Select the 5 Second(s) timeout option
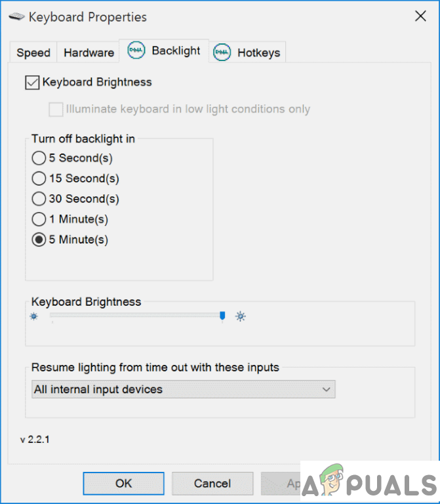Screen dimensions: 440x504 pos(39,158)
